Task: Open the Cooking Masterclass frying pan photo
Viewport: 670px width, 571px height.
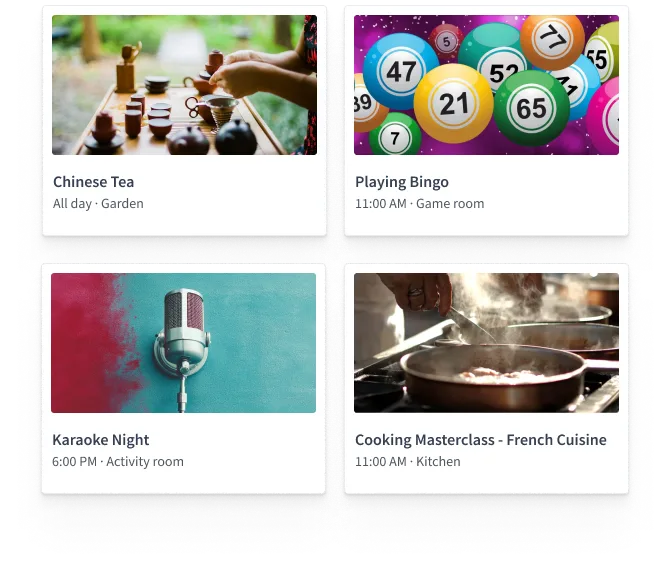Action: point(486,343)
